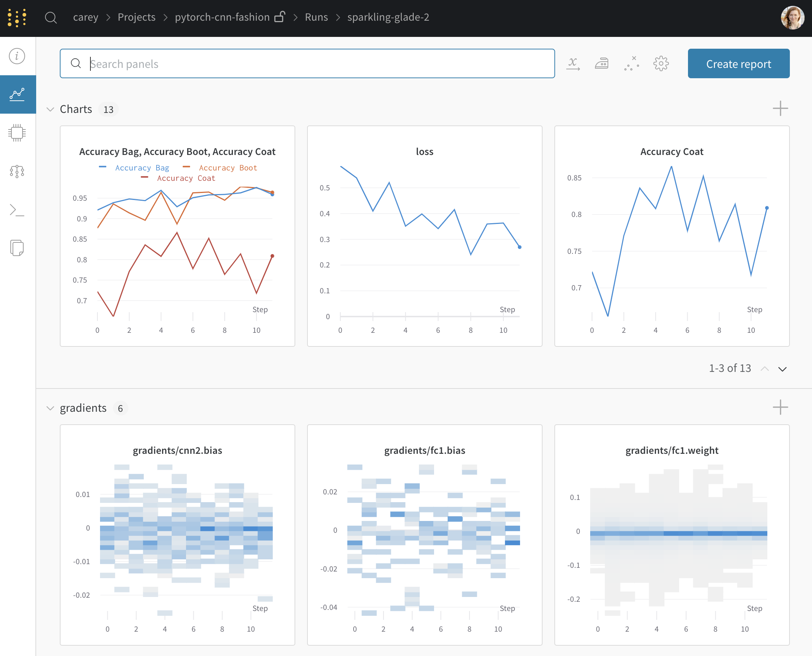
Task: Go to next page of charts
Action: click(x=782, y=369)
